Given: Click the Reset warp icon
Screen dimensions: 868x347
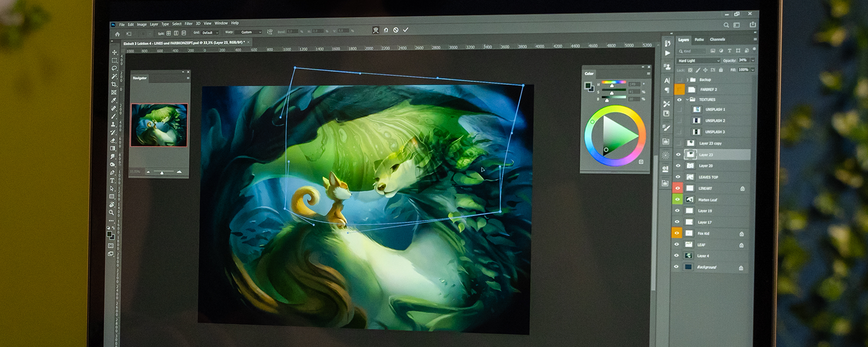Looking at the screenshot, I should tap(386, 30).
